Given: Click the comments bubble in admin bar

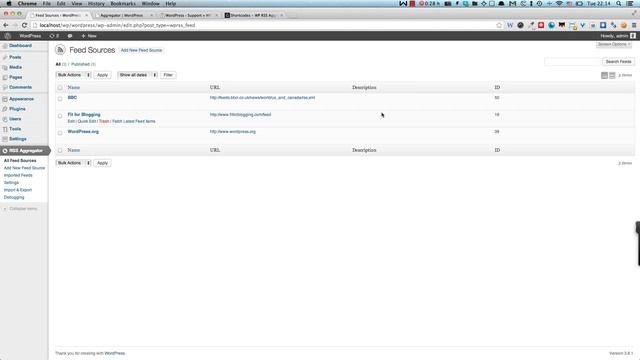Looking at the screenshot, I should click(70, 36).
